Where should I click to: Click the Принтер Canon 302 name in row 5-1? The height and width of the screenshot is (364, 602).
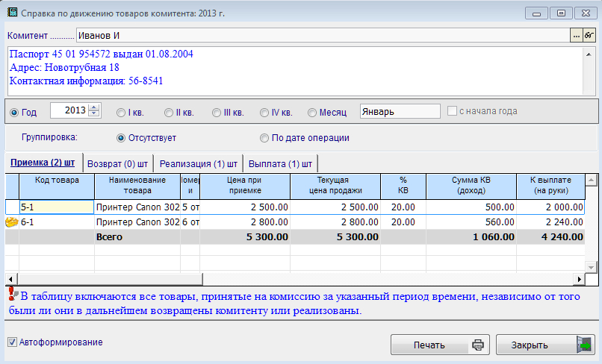[137, 207]
